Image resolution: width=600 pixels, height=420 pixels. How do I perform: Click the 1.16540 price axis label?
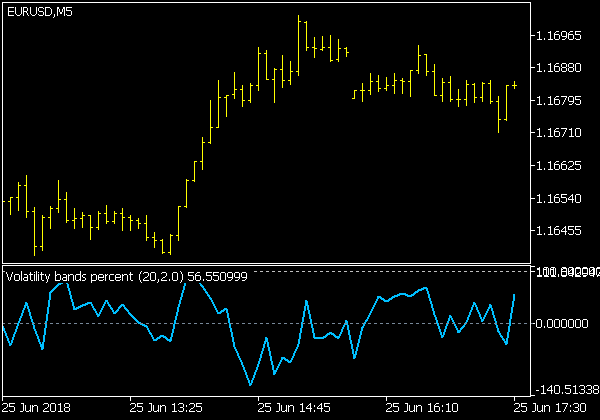coord(559,199)
